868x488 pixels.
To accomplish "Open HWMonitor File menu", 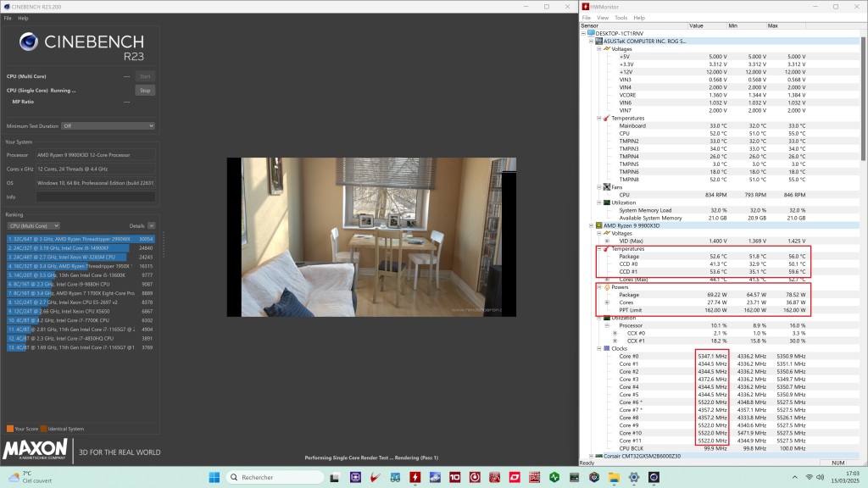I will [587, 18].
